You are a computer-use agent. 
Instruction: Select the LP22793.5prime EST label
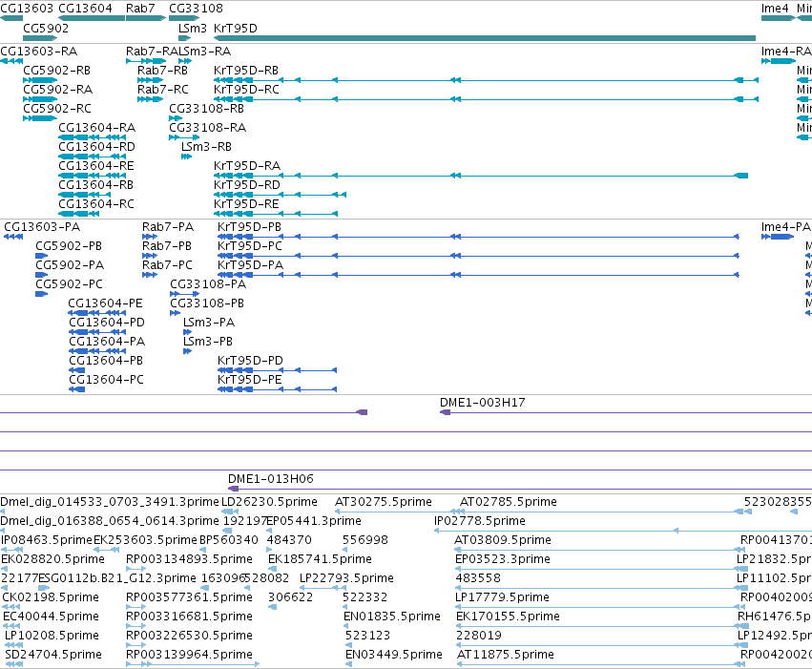(346, 579)
